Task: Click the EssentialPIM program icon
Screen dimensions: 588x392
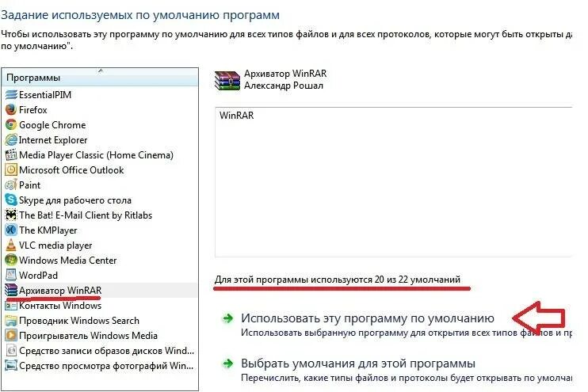Action: click(x=11, y=95)
